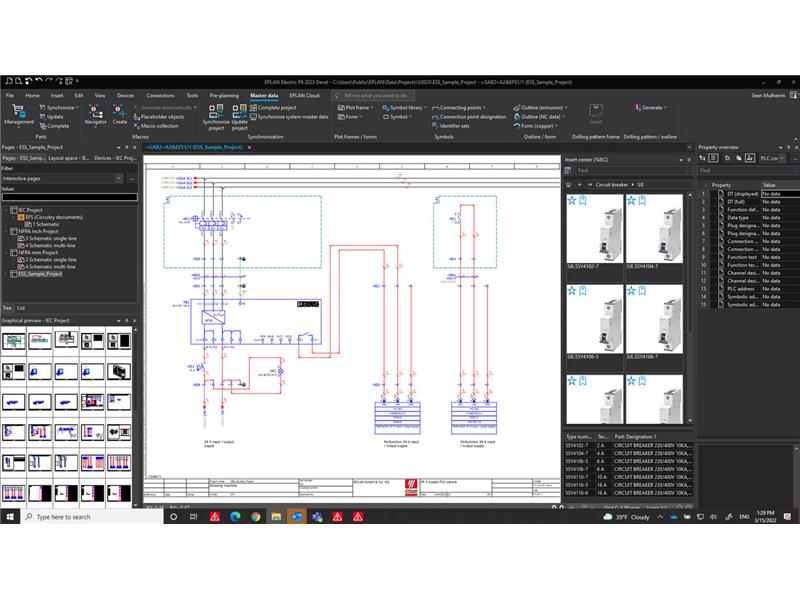Switch to the Pre-planning ribbon tab

click(x=224, y=95)
